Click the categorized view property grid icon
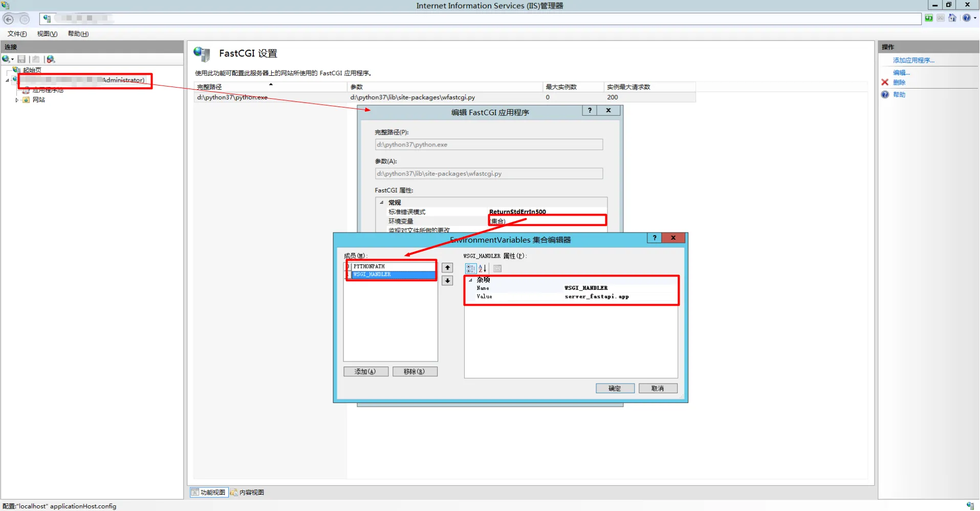980x511 pixels. pos(470,268)
